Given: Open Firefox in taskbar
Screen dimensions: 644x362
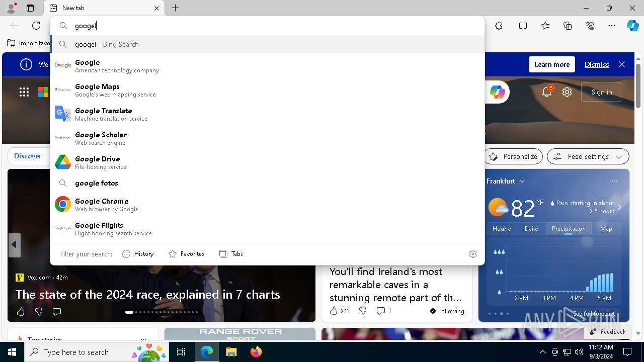Looking at the screenshot, I should tap(256, 352).
